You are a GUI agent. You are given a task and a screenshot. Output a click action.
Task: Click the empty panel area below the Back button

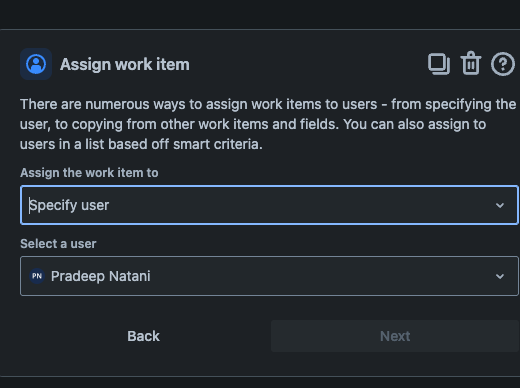(143, 364)
